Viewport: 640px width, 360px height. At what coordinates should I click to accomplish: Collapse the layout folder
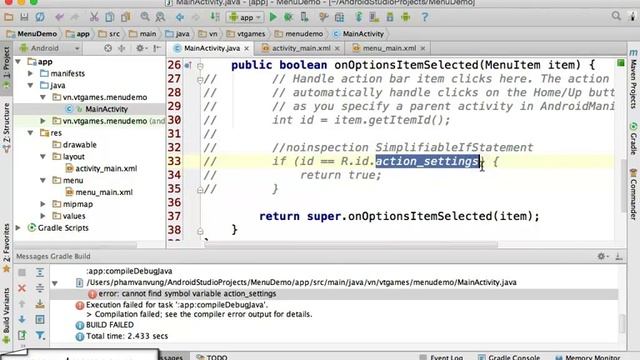coord(43,156)
